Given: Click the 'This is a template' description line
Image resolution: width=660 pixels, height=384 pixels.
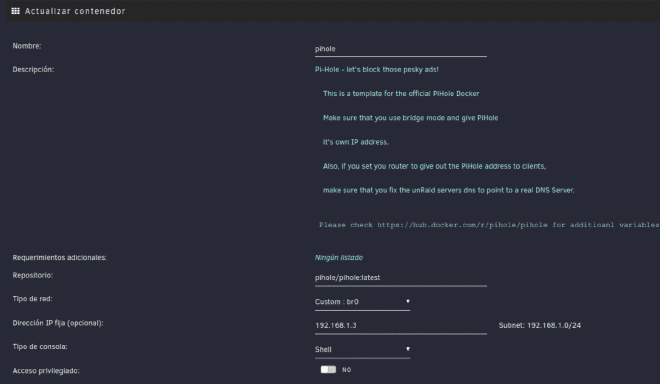Looking at the screenshot, I should click(x=401, y=94).
